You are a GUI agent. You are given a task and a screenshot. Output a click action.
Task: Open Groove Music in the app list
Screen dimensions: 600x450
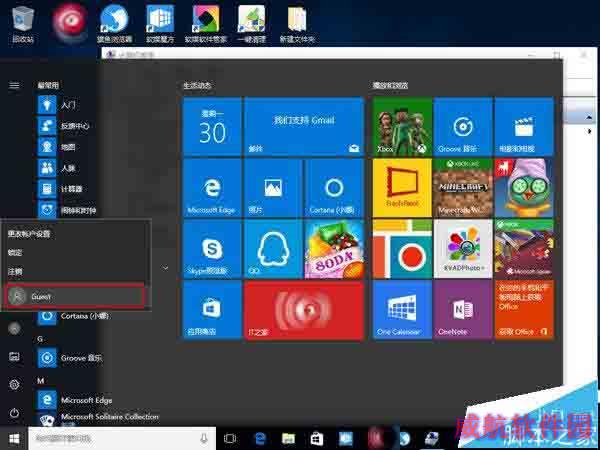pyautogui.click(x=70, y=358)
